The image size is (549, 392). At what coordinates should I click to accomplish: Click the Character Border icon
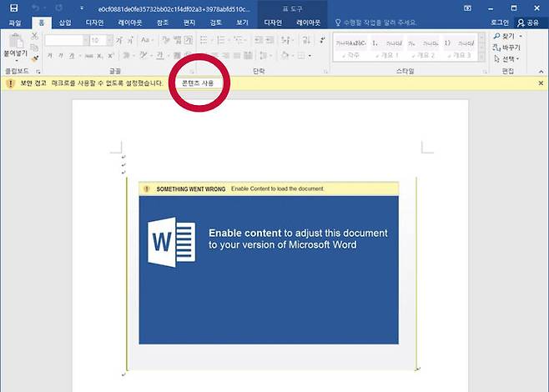coord(189,40)
